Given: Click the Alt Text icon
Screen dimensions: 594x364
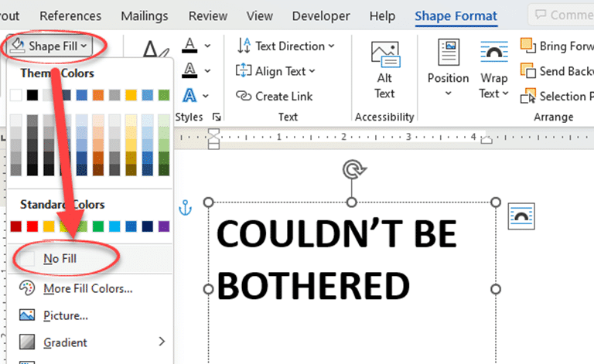Looking at the screenshot, I should click(x=384, y=62).
